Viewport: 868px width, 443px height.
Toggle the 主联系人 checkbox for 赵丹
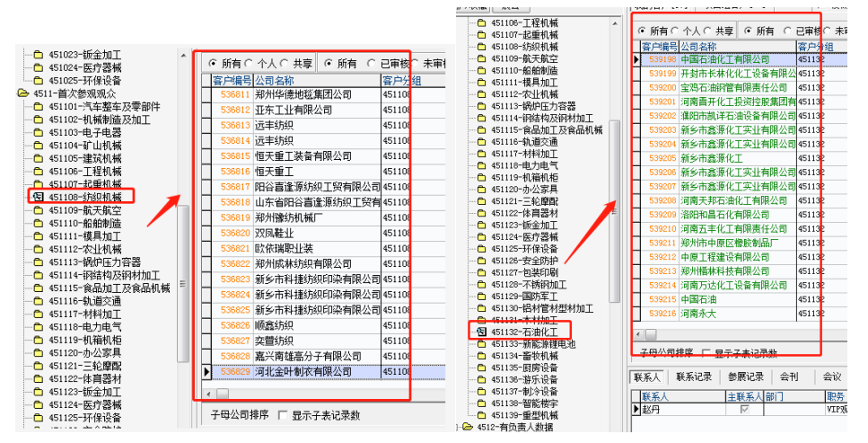point(744,410)
